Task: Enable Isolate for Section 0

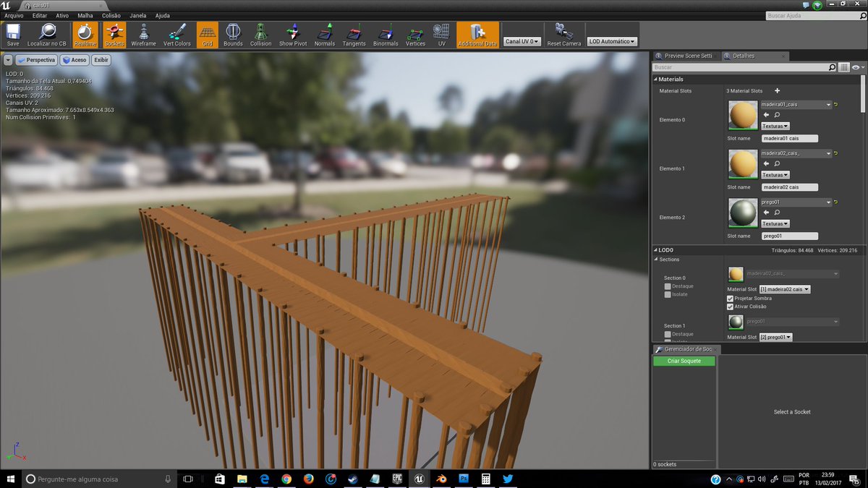Action: (x=668, y=294)
